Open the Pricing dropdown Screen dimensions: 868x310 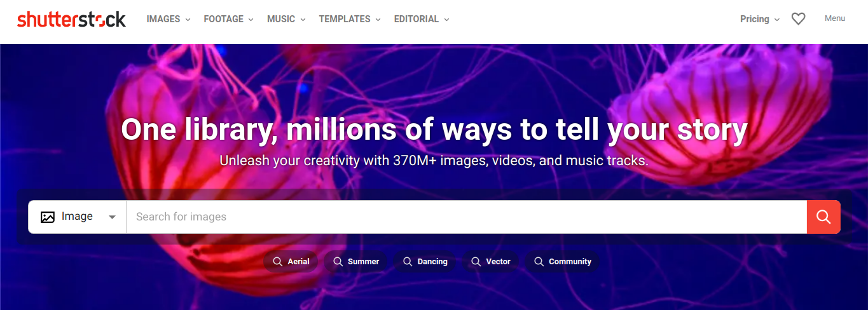tap(760, 19)
